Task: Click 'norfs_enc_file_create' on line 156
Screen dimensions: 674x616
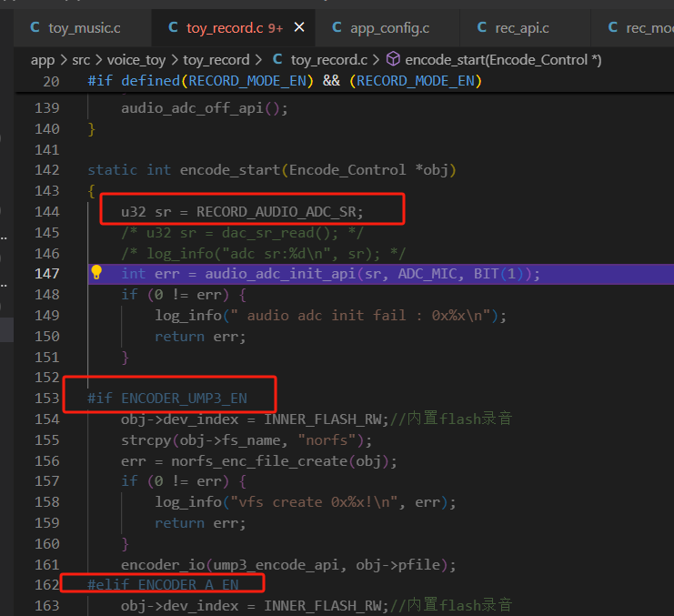Action: (259, 461)
